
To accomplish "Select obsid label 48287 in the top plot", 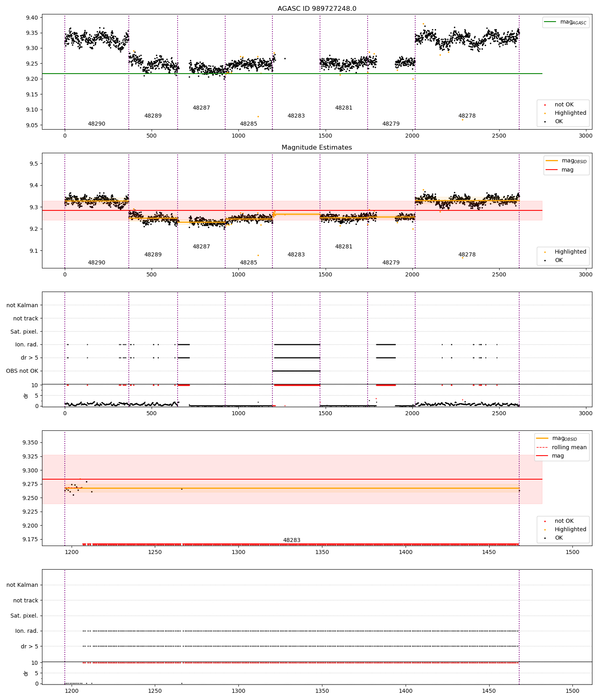I will 201,108.
